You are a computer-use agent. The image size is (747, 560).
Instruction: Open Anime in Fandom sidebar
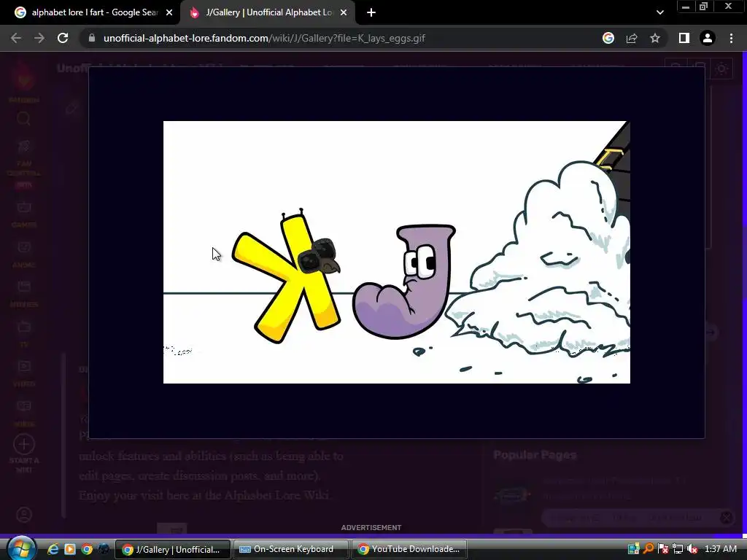[x=24, y=254]
